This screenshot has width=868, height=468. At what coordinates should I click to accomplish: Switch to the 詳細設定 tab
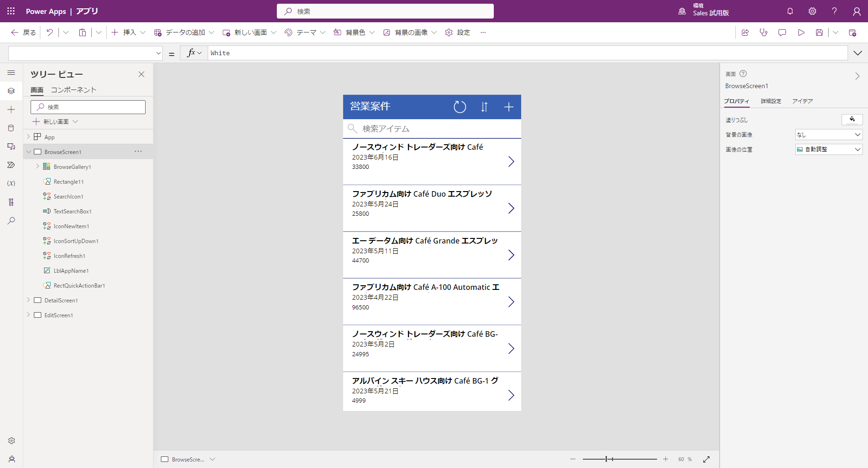click(x=771, y=101)
